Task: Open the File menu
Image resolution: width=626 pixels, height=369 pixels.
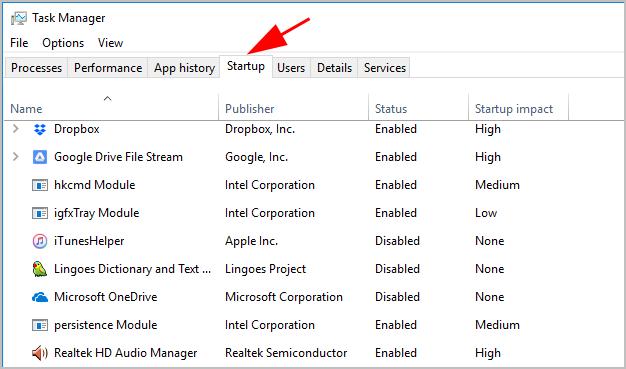Action: [x=19, y=43]
